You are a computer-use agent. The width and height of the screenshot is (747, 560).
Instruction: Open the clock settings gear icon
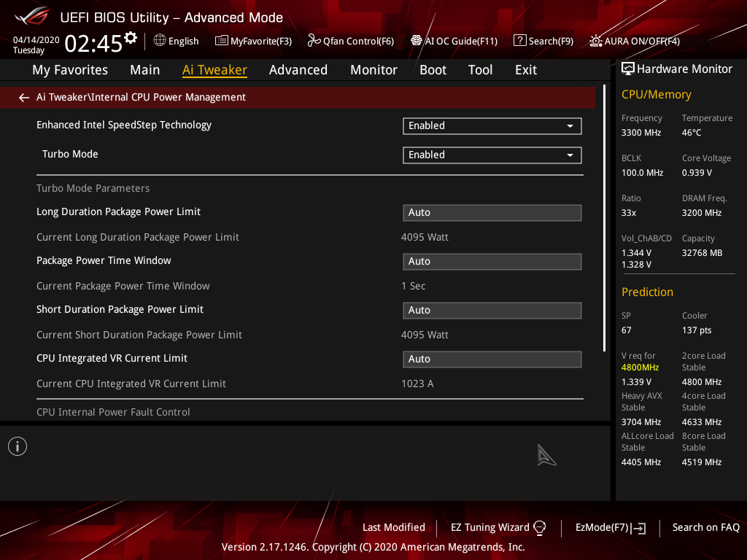(x=131, y=37)
